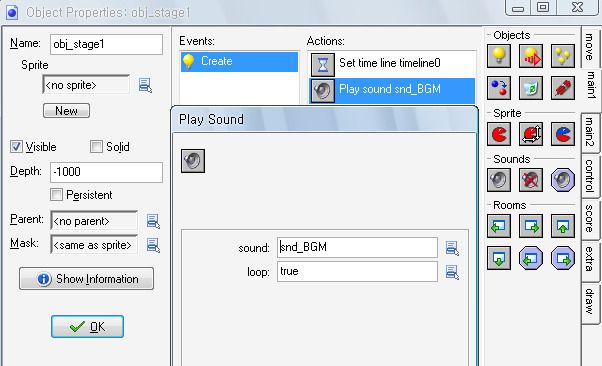Click the Name field containing obj_stage1
This screenshot has height=366, width=602.
[106, 44]
